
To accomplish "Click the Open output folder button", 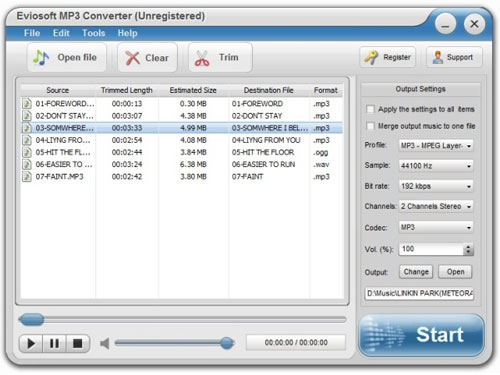I will 455,272.
